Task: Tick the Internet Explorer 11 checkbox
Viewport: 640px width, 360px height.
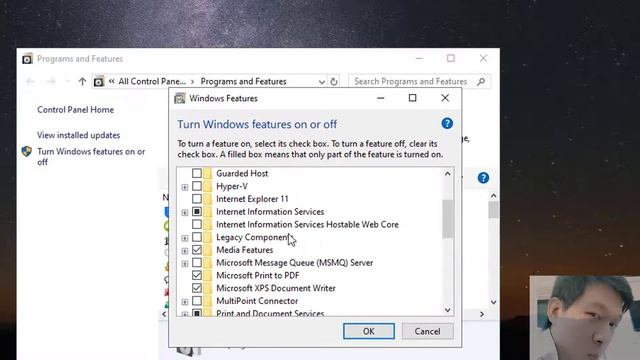Action: [197, 199]
